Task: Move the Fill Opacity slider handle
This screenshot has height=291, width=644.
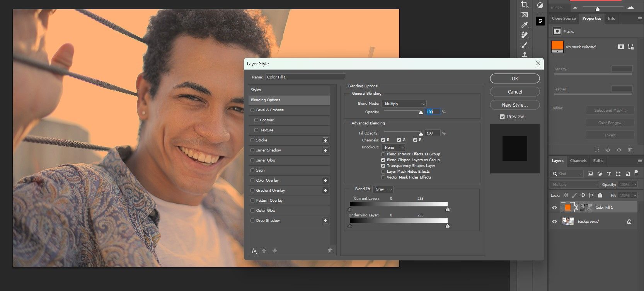Action: (x=421, y=134)
